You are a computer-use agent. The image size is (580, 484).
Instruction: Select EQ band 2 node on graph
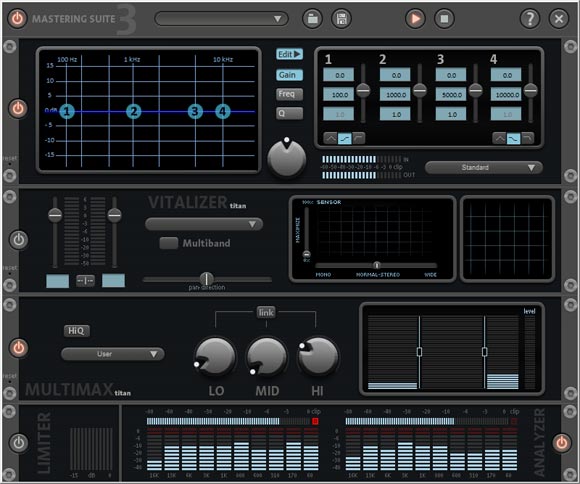coord(134,111)
